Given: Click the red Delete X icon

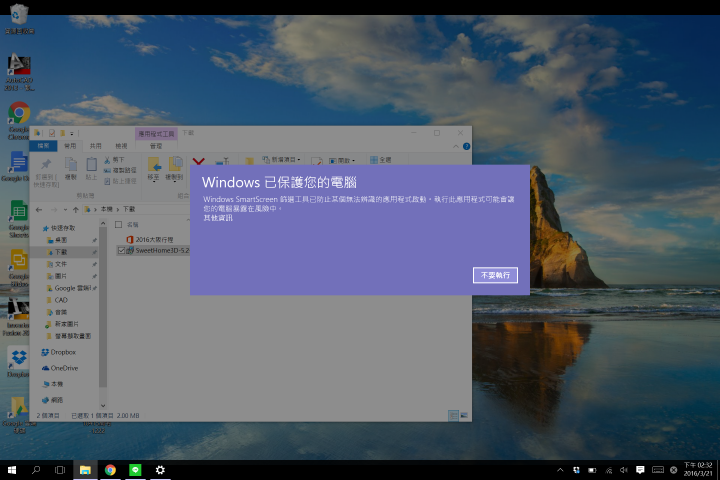Looking at the screenshot, I should pyautogui.click(x=198, y=161).
